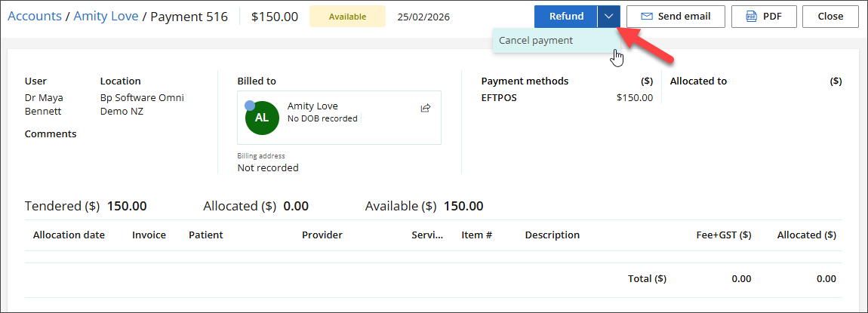
Task: Click the Refund button
Action: pyautogui.click(x=565, y=17)
